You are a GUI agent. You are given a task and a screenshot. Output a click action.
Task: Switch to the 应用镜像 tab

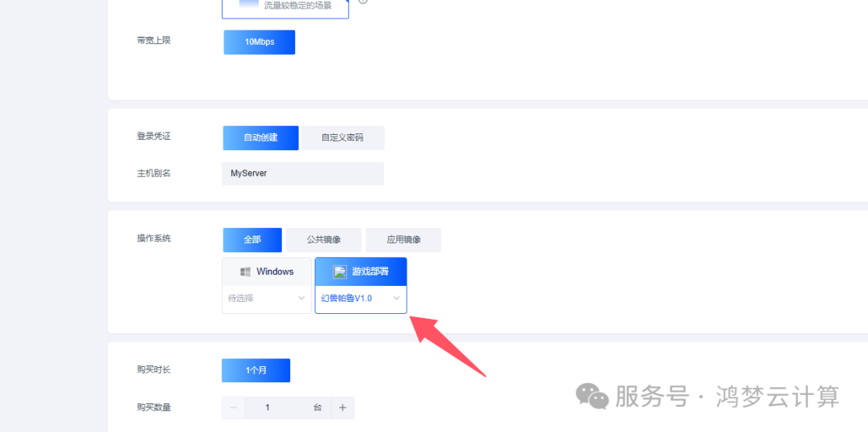coord(403,240)
